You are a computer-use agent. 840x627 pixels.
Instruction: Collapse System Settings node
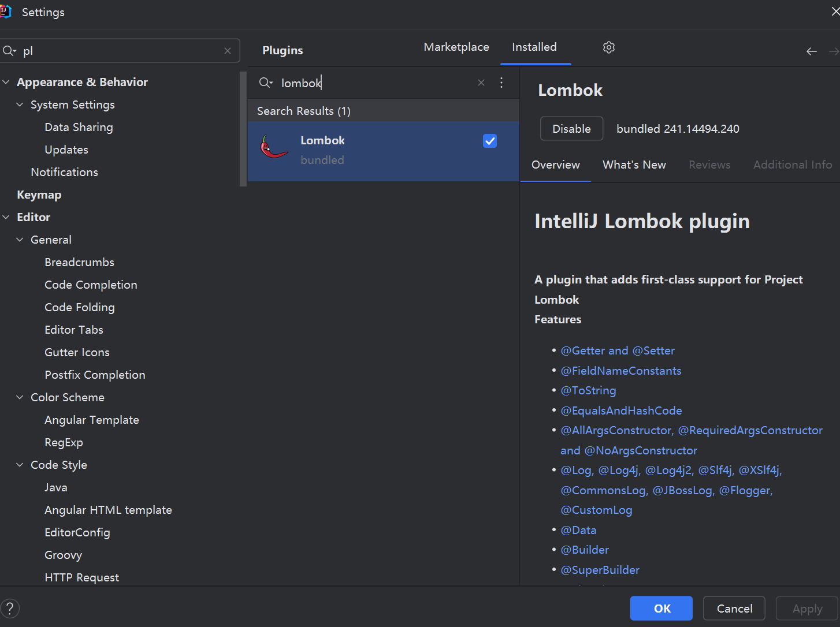pyautogui.click(x=20, y=104)
